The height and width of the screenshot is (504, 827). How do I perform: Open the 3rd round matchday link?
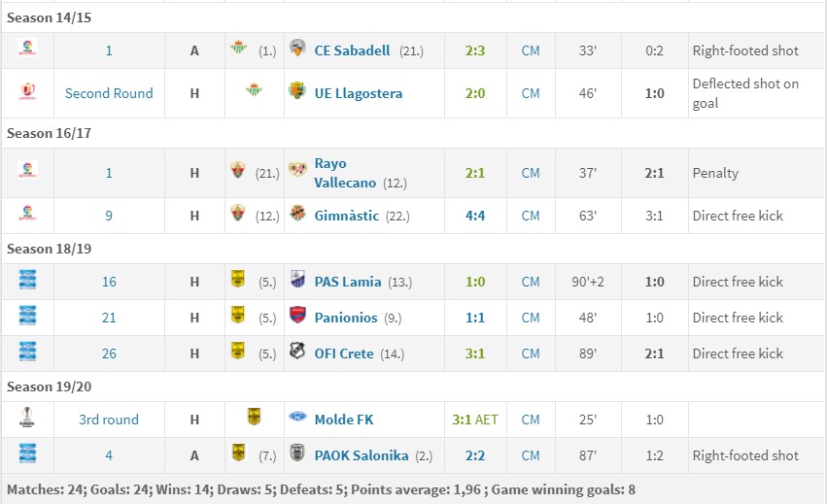(109, 420)
